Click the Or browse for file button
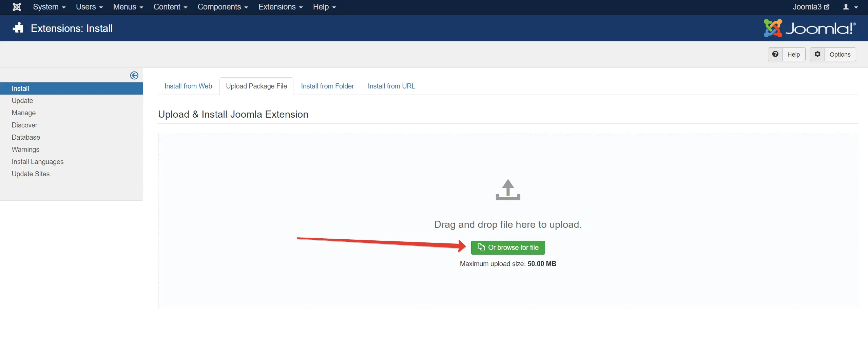868x359 pixels. pyautogui.click(x=507, y=247)
